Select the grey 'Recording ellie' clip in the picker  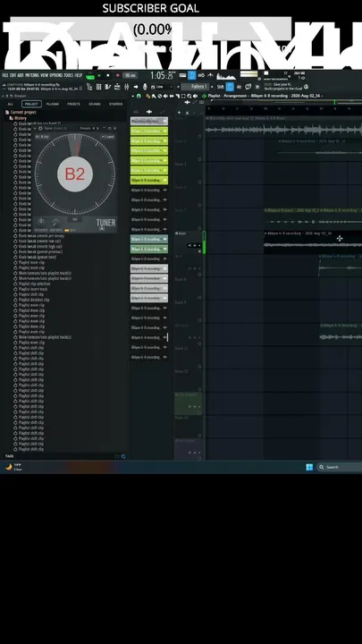149,121
